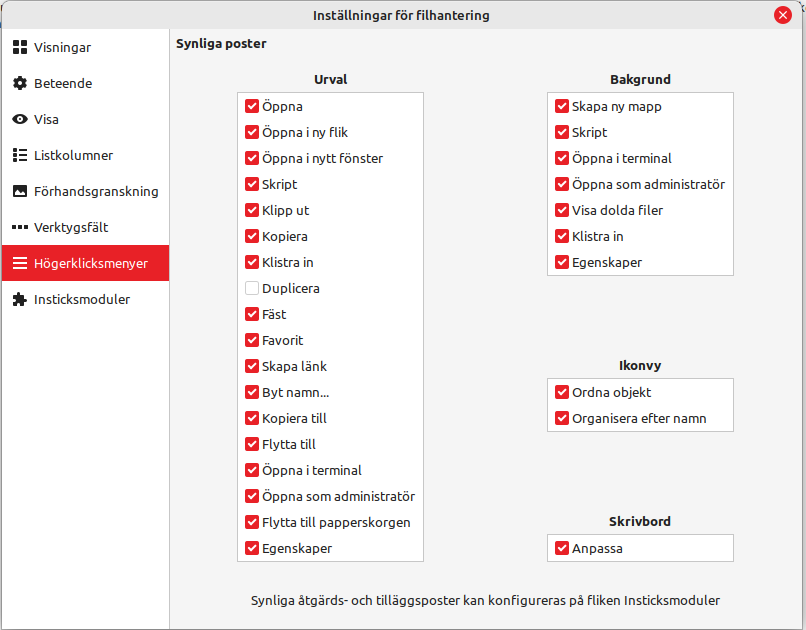806x630 pixels.
Task: Click the Förhandsgranskning image icon
Action: pos(20,191)
